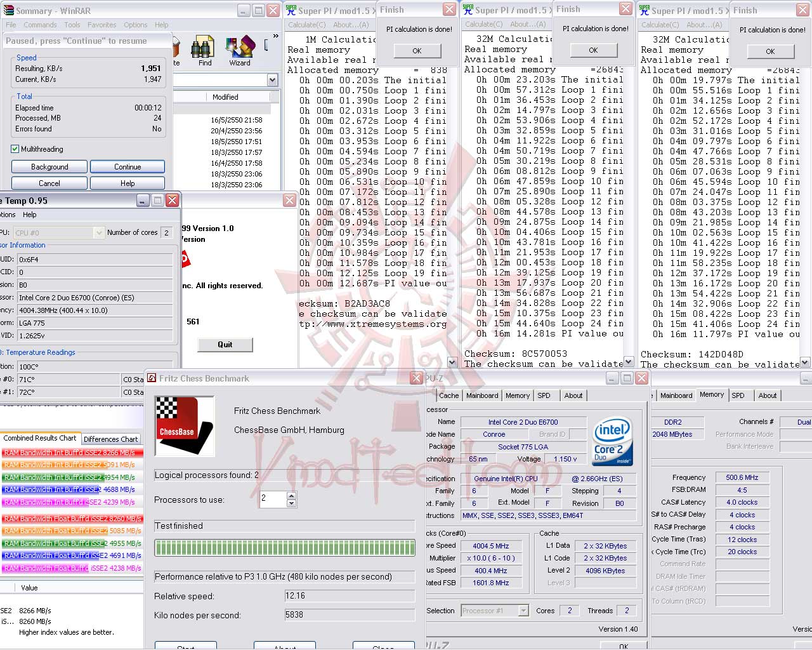This screenshot has height=650, width=812.
Task: Click the Processors to use input field
Action: pyautogui.click(x=273, y=499)
